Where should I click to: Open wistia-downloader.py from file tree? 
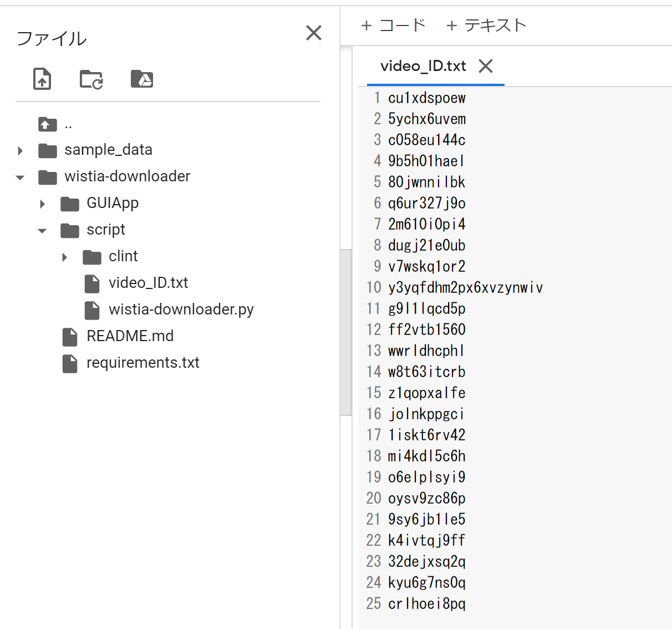181,310
